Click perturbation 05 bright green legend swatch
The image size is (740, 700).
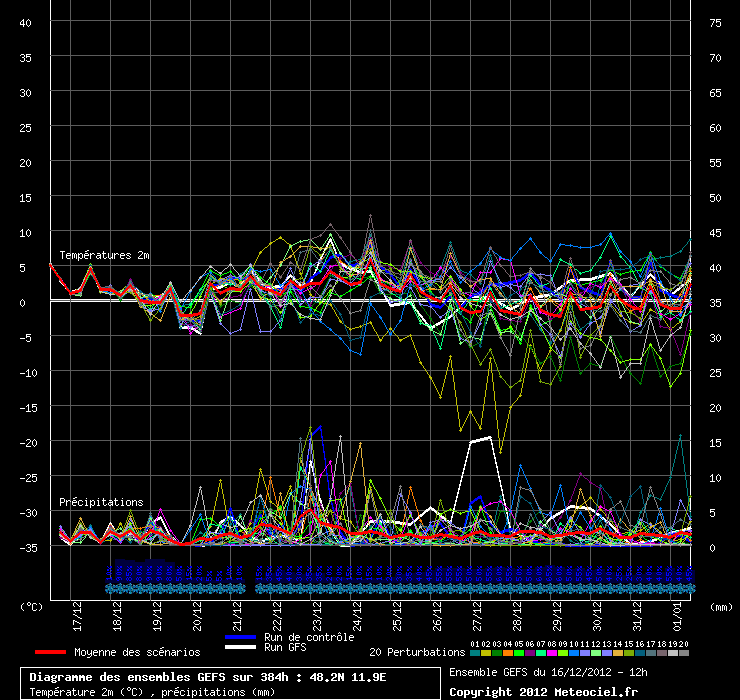(x=519, y=653)
